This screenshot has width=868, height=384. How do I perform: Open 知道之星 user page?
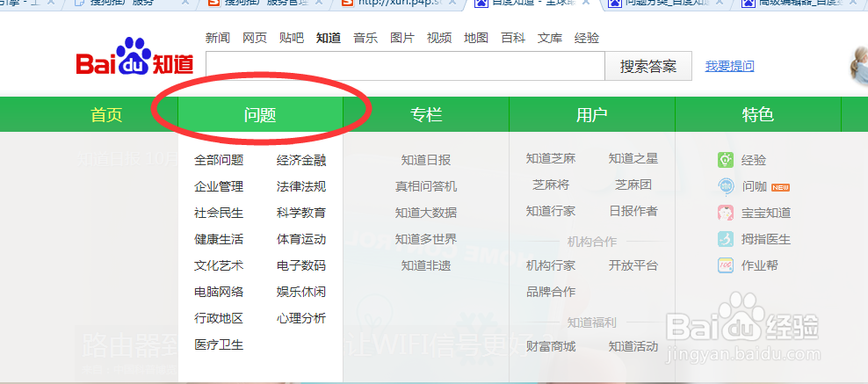point(633,159)
